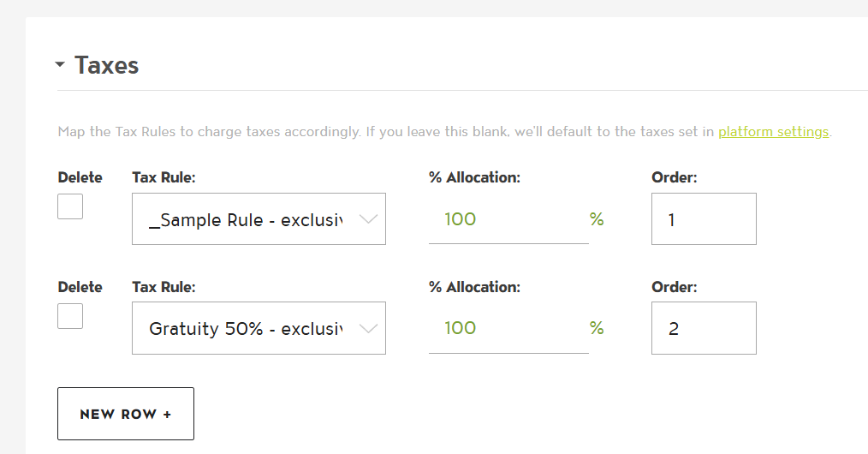Click the percent symbol in first row
Viewport: 868px width, 454px height.
point(597,219)
